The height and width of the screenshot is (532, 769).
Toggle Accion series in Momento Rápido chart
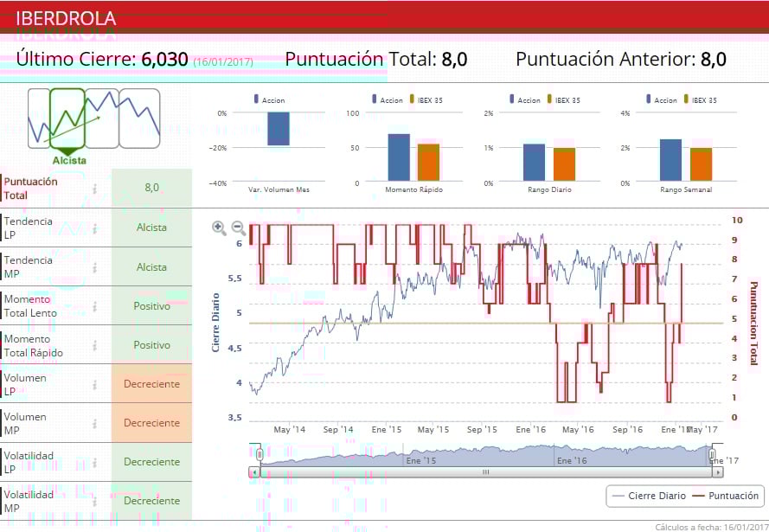388,99
